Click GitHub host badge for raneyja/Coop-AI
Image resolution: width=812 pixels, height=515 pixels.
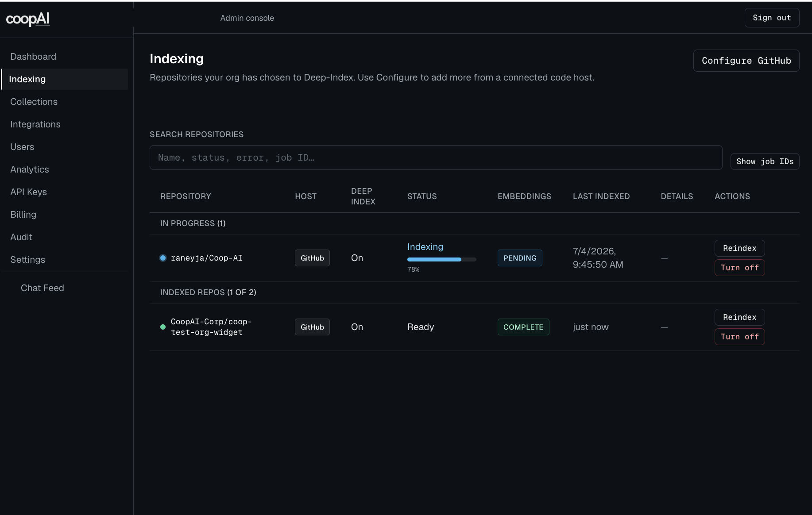(x=312, y=258)
